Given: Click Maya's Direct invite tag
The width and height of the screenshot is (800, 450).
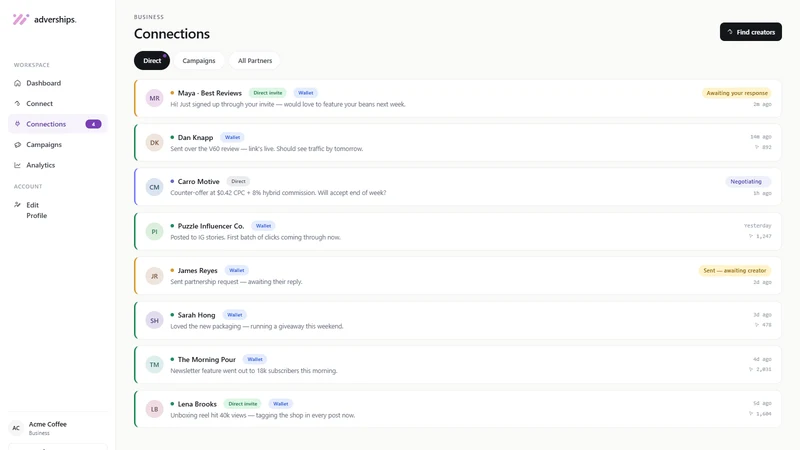Looking at the screenshot, I should pos(268,93).
